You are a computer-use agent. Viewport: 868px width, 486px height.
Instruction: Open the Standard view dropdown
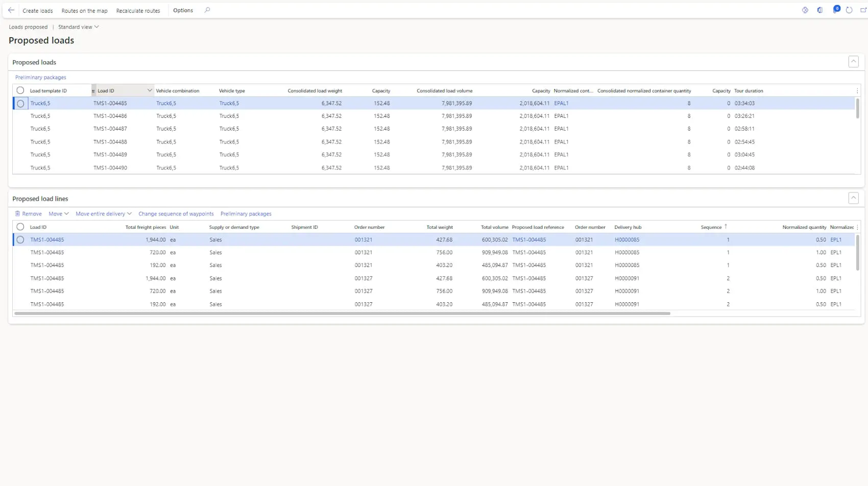[x=78, y=27]
